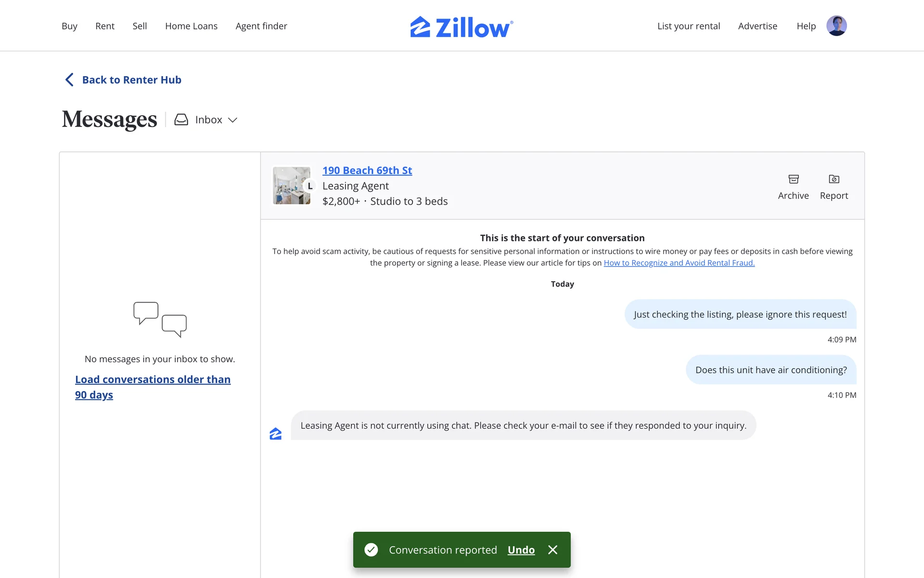Click the Zillow chat bot icon
This screenshot has height=578, width=924.
[275, 434]
